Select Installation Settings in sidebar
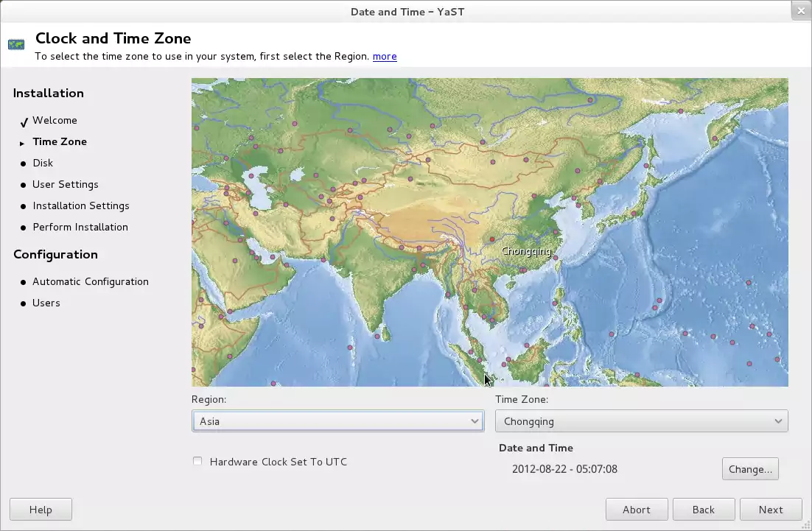Viewport: 812px width, 531px height. 80,205
